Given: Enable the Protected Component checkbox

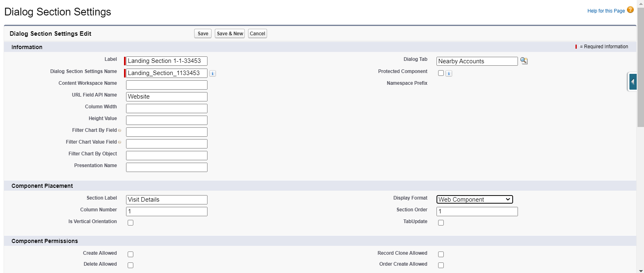Looking at the screenshot, I should tap(441, 73).
